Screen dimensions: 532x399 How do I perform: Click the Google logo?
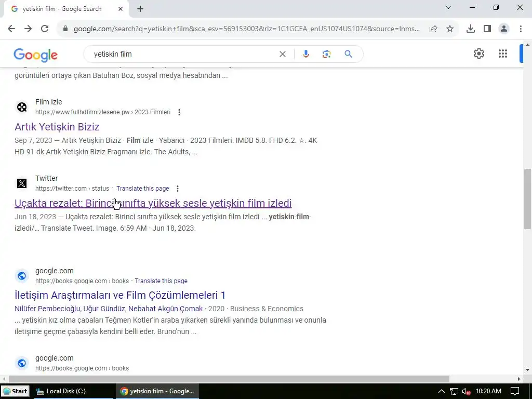pos(36,55)
